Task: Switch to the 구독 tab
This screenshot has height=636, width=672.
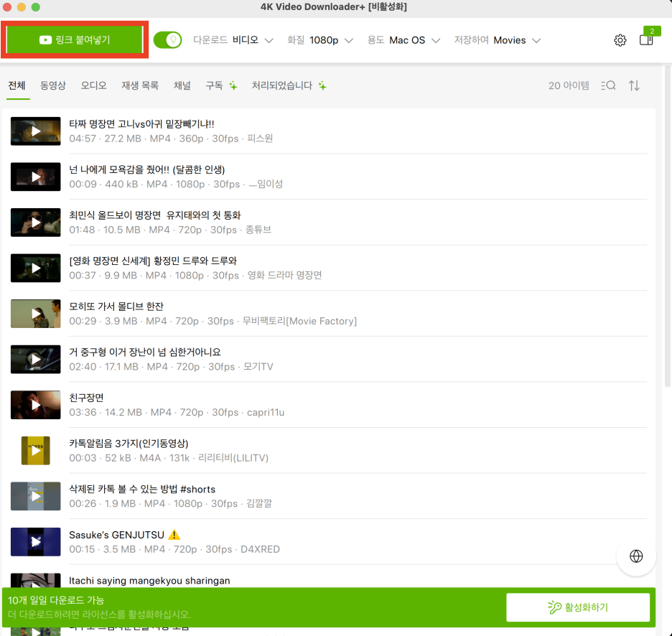Action: tap(214, 85)
